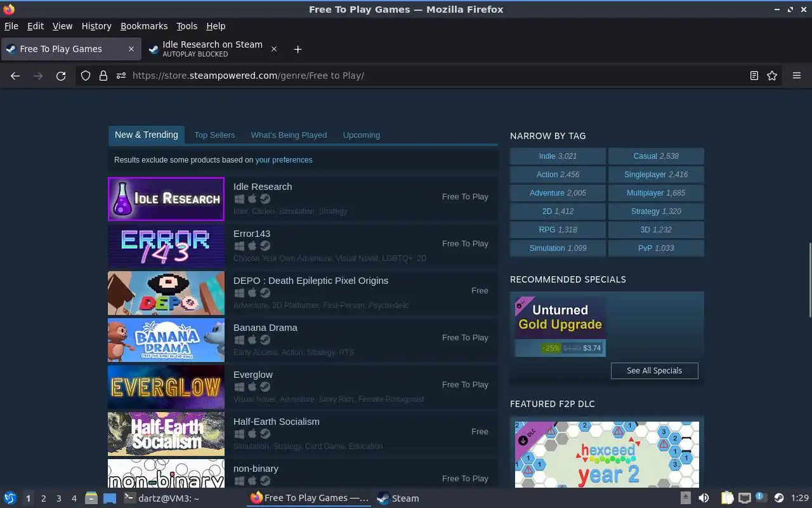The width and height of the screenshot is (812, 508).
Task: Open the Idle Research game thumbnail
Action: pyautogui.click(x=166, y=199)
